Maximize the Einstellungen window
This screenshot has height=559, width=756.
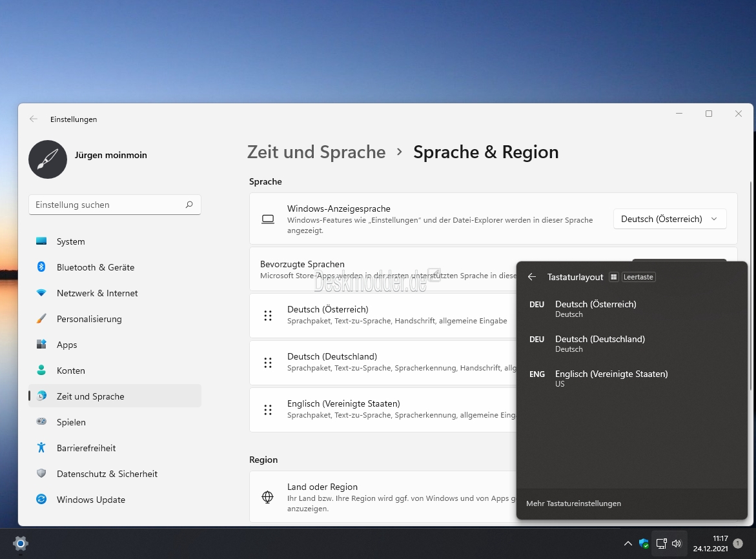(709, 114)
